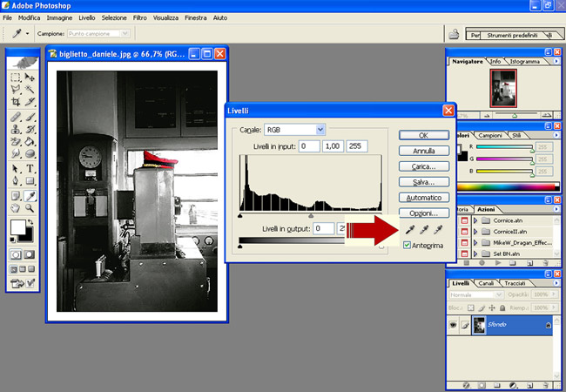This screenshot has width=566, height=392.
Task: Click the first Livelli in input field
Action: click(x=309, y=145)
